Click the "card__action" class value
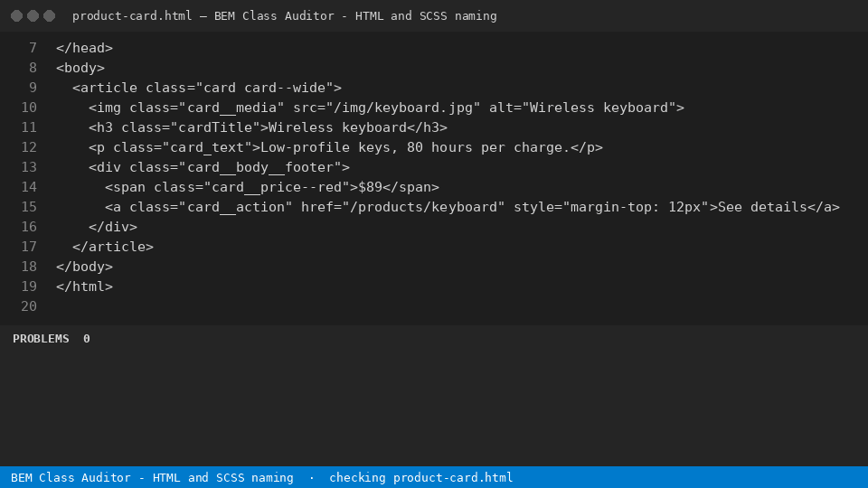This screenshot has width=868, height=488. (x=236, y=208)
